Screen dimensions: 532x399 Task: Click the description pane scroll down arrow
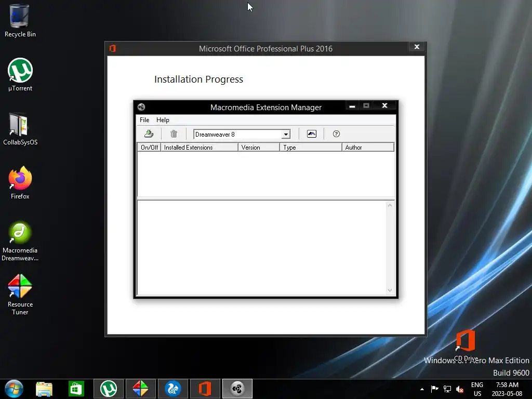coord(390,290)
